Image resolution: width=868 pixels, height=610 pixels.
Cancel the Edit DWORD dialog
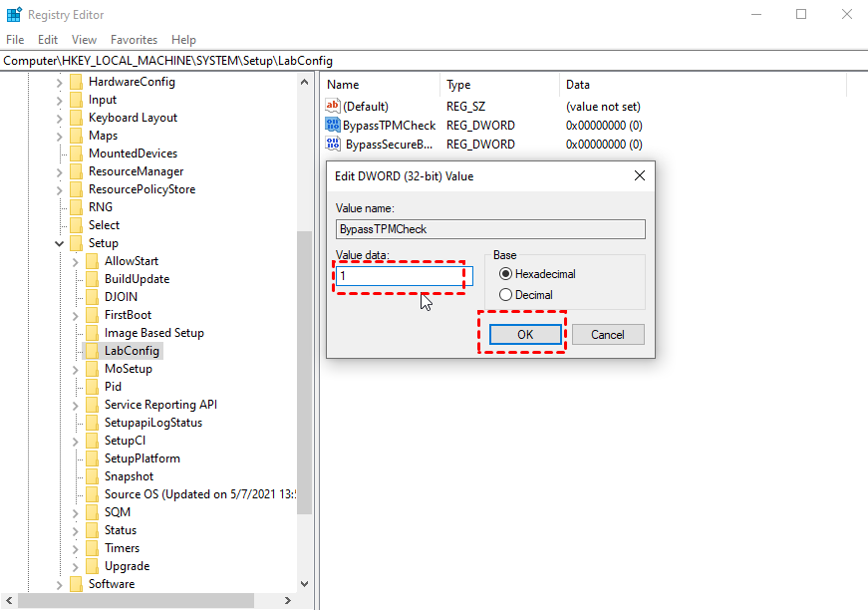click(608, 334)
